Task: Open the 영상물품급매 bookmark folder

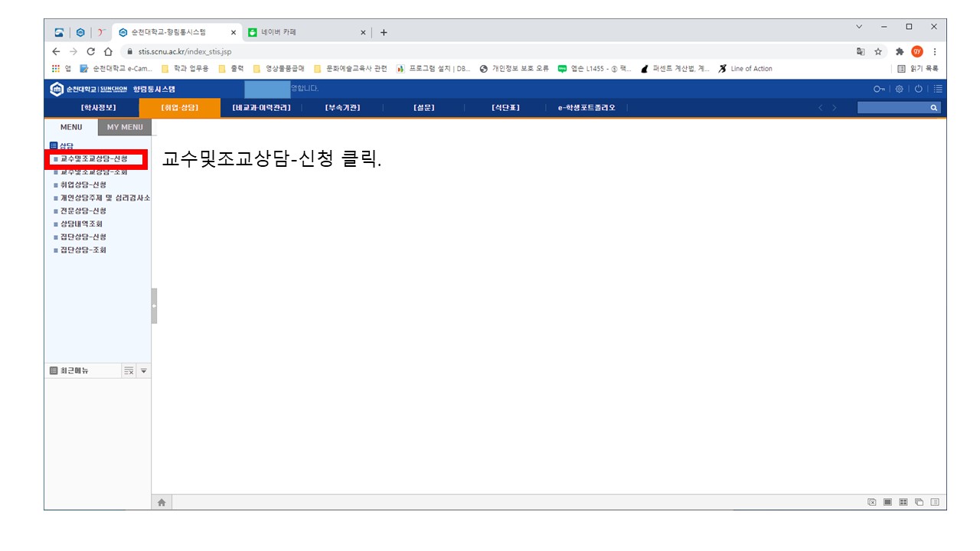Action: tap(279, 69)
